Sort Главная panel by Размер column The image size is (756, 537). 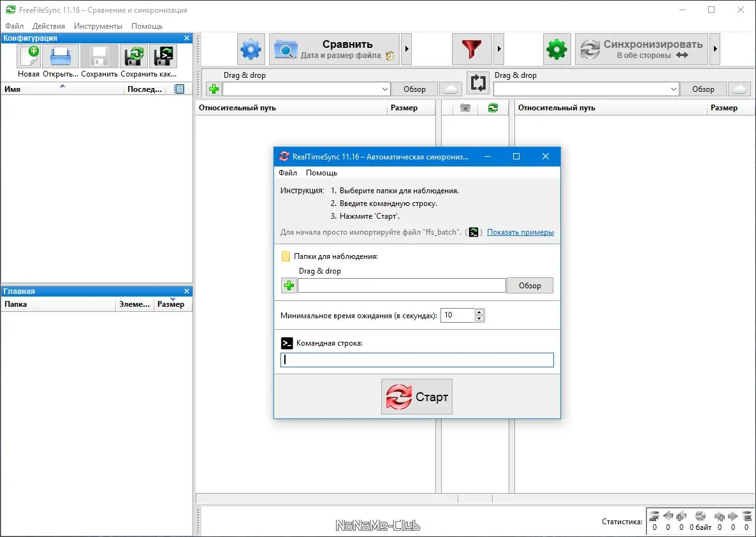click(173, 304)
